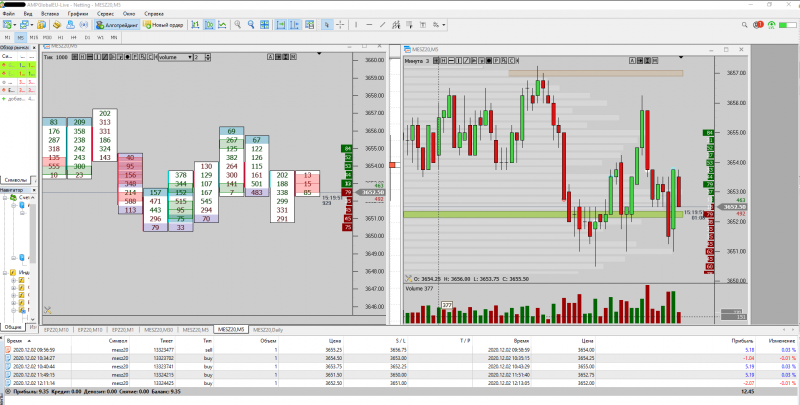Click the stepper next to value 2

pyautogui.click(x=208, y=57)
